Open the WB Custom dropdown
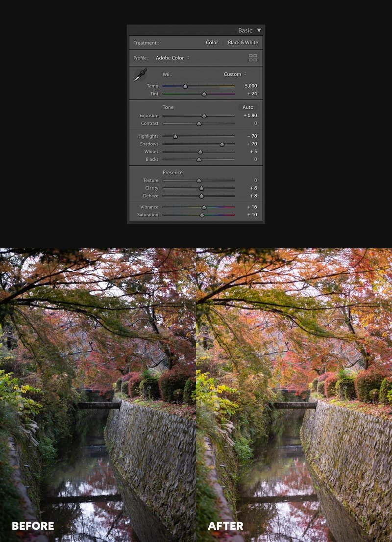The width and height of the screenshot is (392, 542). click(233, 74)
